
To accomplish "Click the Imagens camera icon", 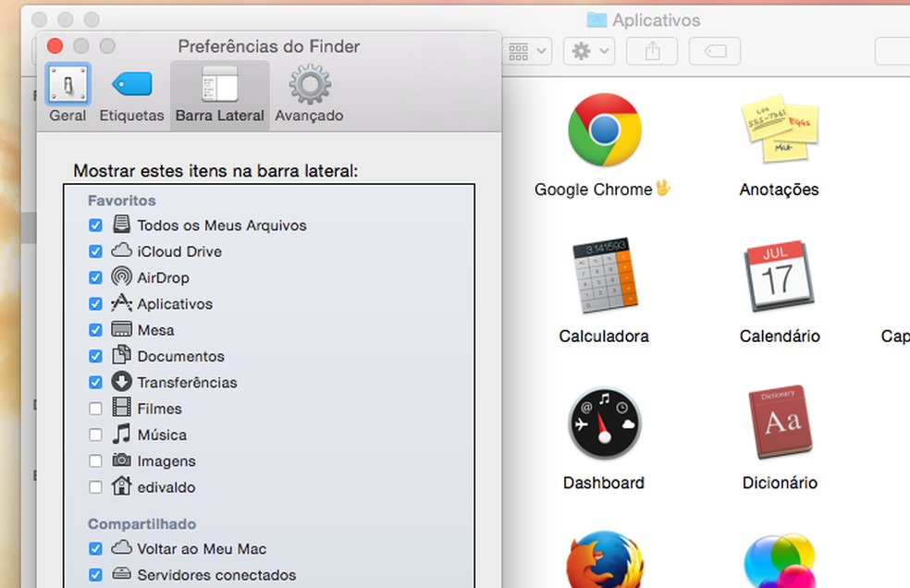I will [x=121, y=459].
